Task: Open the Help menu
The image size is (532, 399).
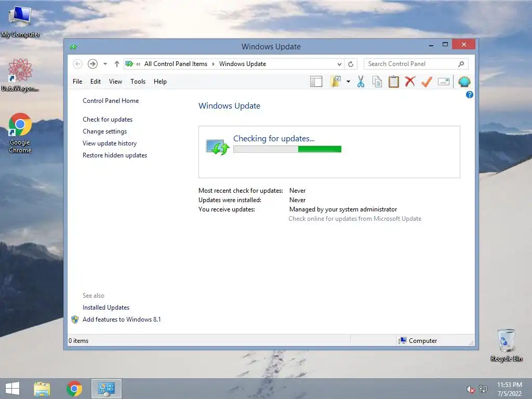Action: (x=160, y=82)
